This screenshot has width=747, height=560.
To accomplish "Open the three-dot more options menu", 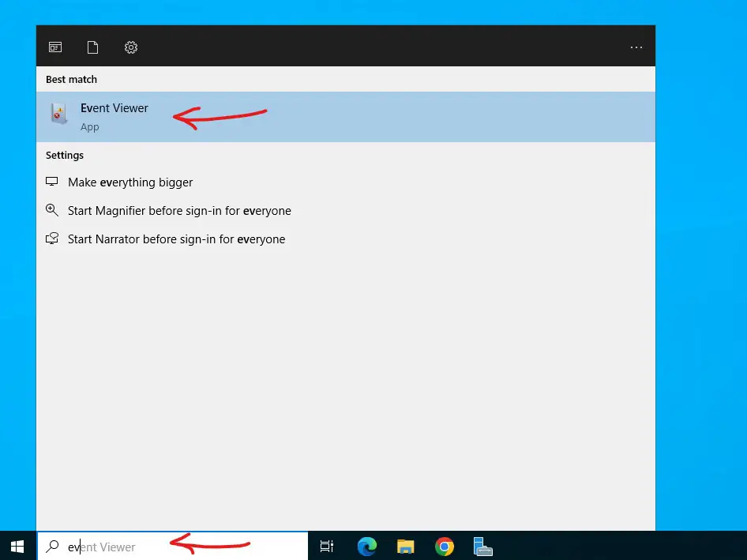I will tap(636, 47).
